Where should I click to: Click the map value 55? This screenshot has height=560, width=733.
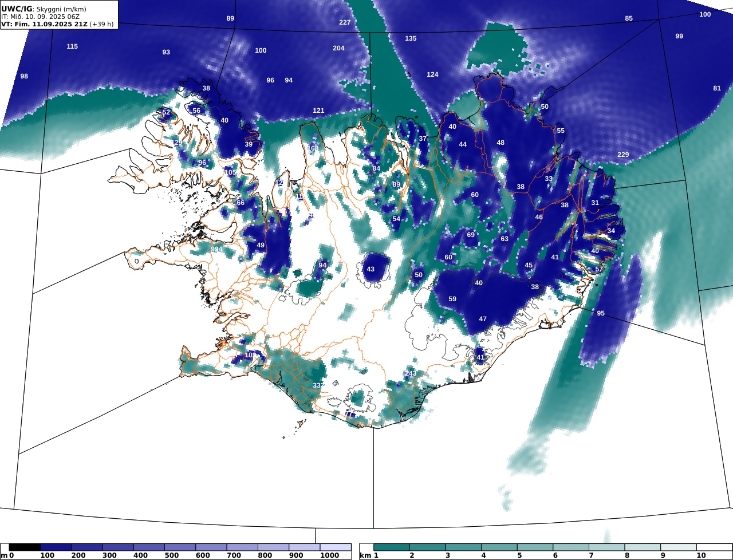click(561, 131)
